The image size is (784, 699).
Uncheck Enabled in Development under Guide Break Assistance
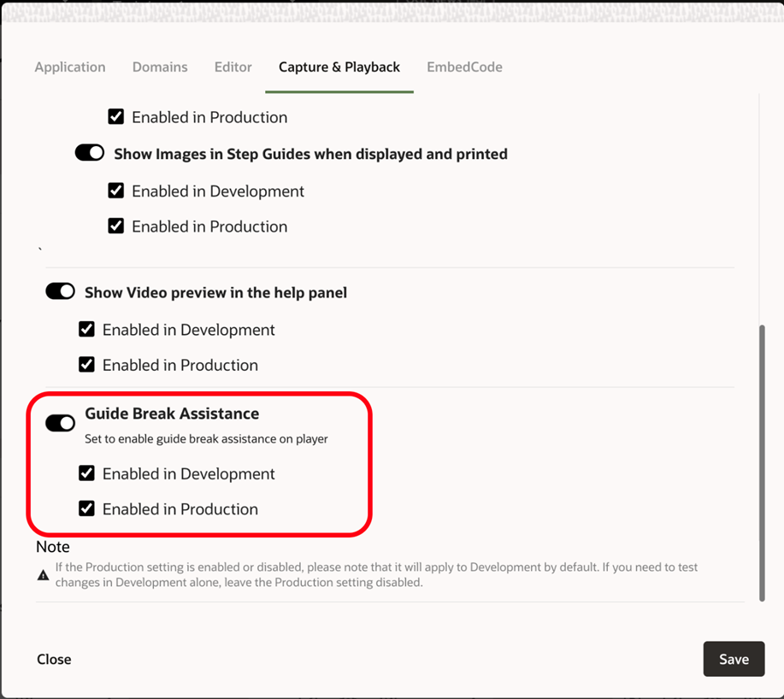(87, 473)
